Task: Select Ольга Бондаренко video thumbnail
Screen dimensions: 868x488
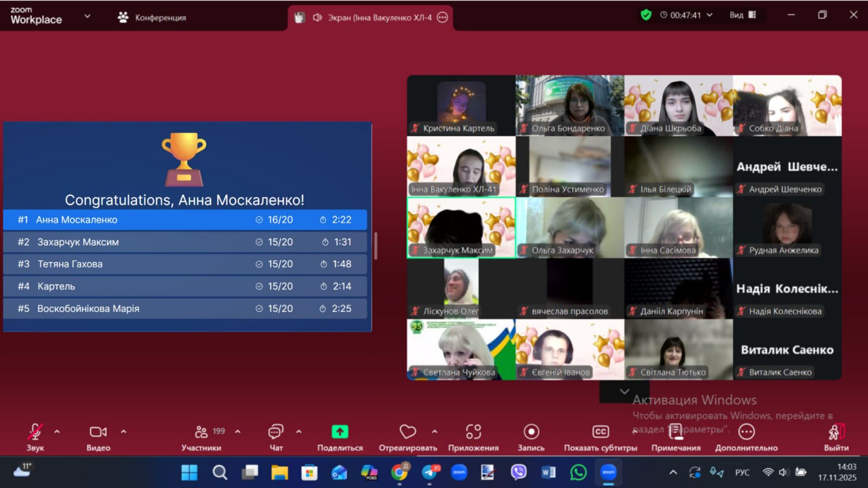Action: (x=570, y=105)
